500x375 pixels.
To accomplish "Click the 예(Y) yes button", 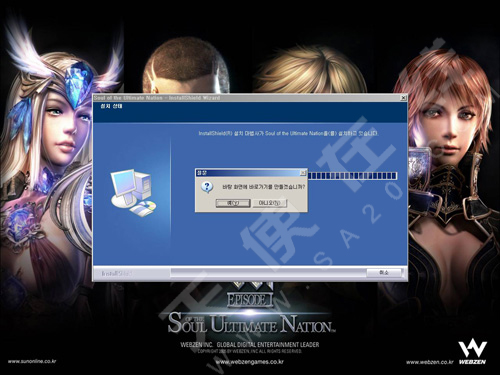I will [233, 203].
